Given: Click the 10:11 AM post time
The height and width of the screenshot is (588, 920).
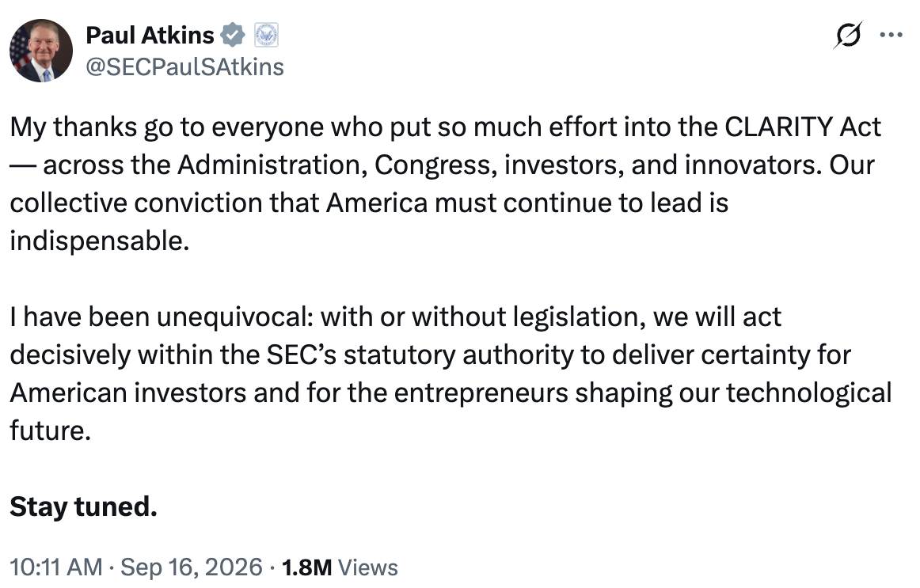Looking at the screenshot, I should (x=56, y=567).
